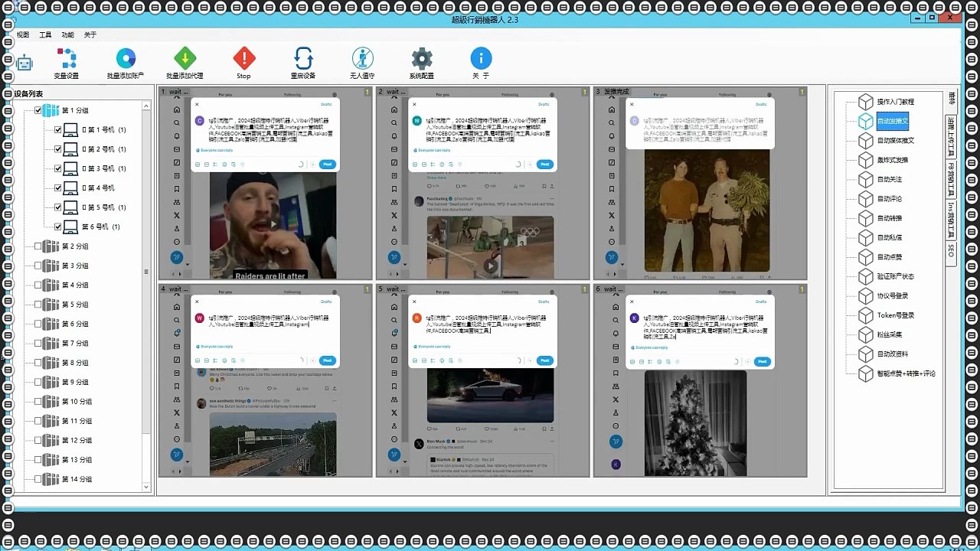Click the robot logo icon in toolbar
The height and width of the screenshot is (551, 980).
pyautogui.click(x=25, y=63)
